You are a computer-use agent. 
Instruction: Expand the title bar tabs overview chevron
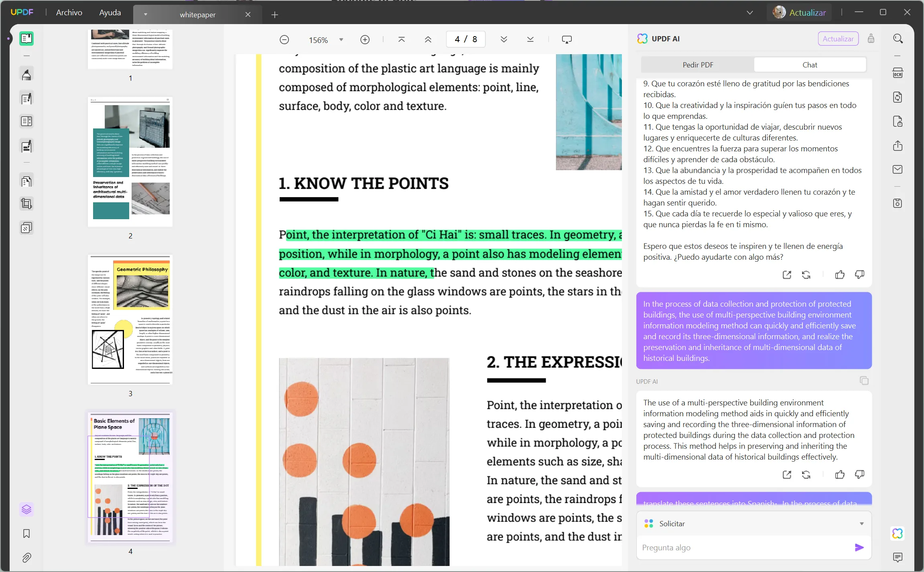pyautogui.click(x=749, y=13)
